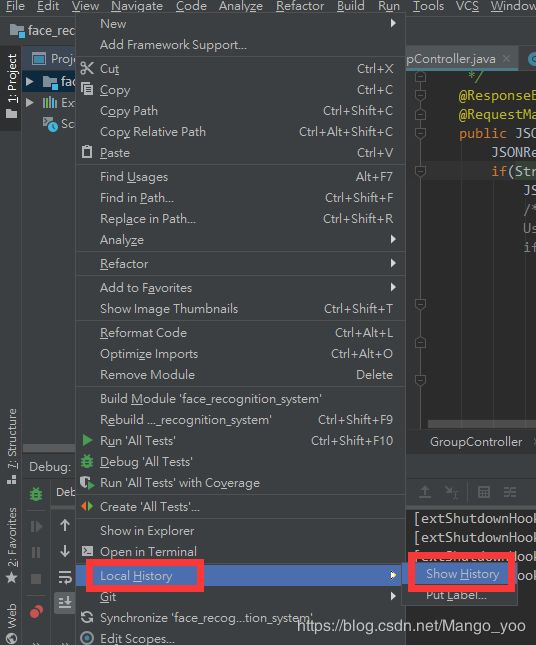Open the Navigate menu in menu bar
This screenshot has height=645, width=536.
137,6
